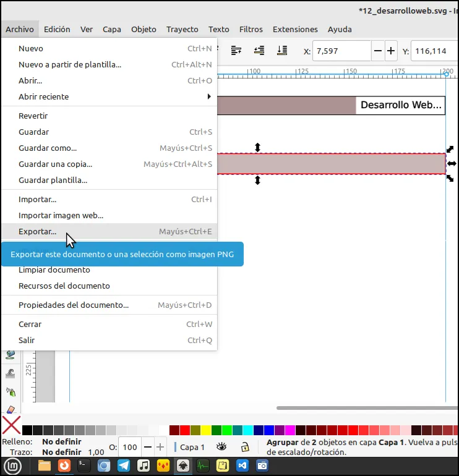Click the lower selection to bottom icon
Viewport: 459px width, 476px height.
(282, 51)
